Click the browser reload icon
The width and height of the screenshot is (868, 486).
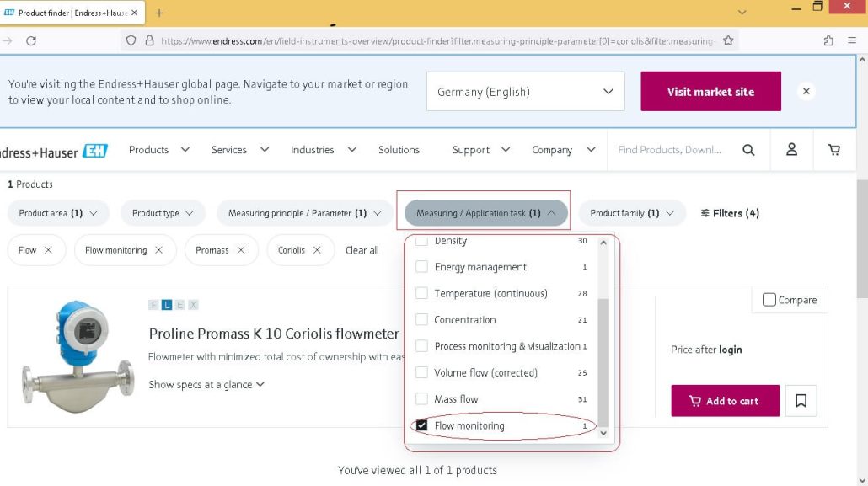point(31,40)
